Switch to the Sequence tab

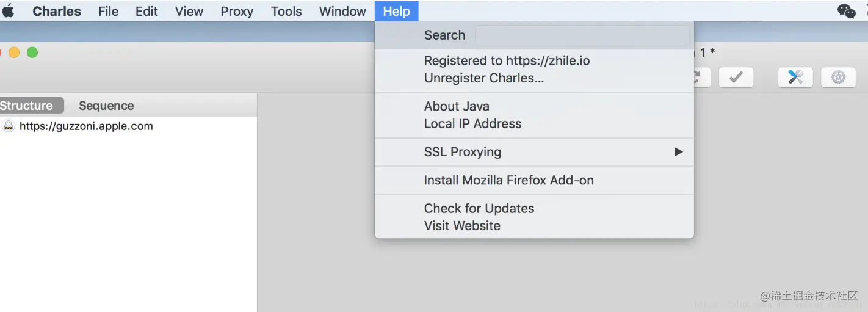[x=106, y=106]
